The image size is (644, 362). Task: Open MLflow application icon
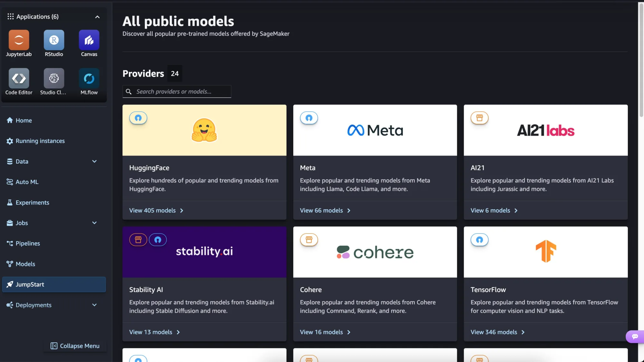[x=89, y=78]
